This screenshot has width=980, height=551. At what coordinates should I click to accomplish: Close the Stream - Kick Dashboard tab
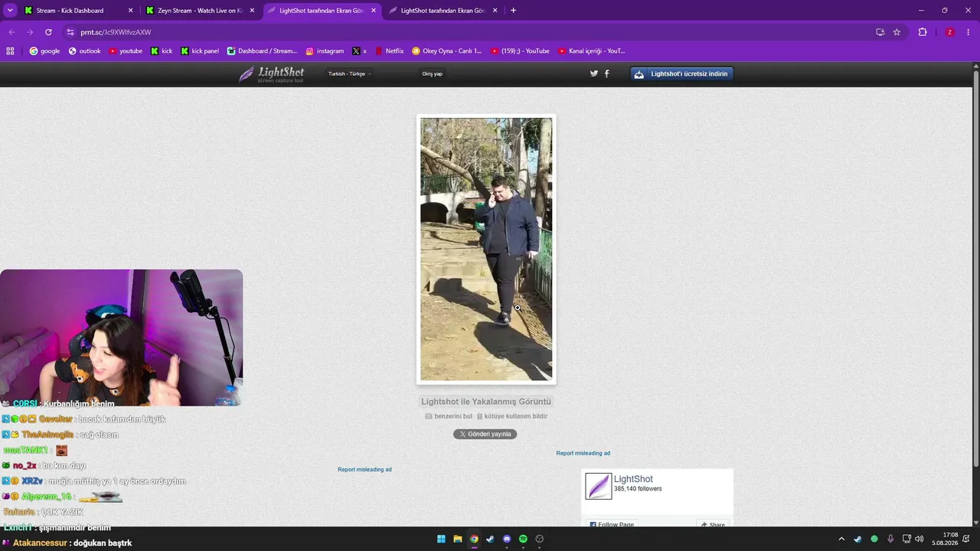[130, 11]
